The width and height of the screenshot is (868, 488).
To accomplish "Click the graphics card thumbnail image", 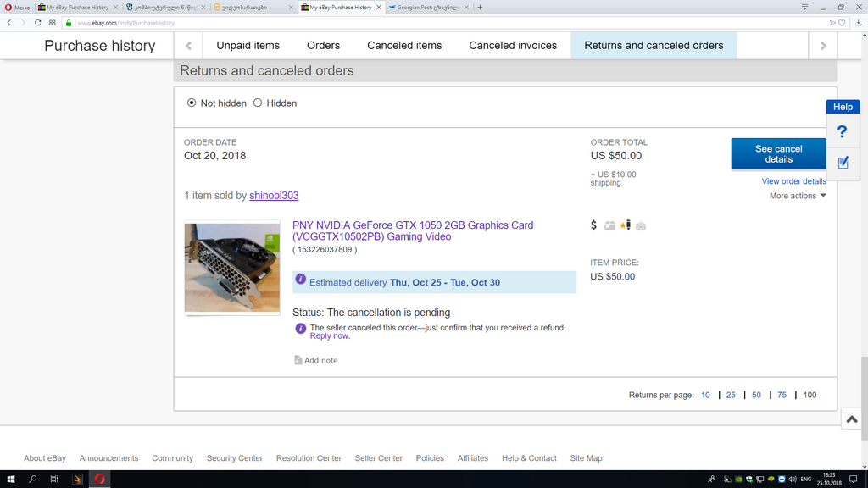I will 232,268.
